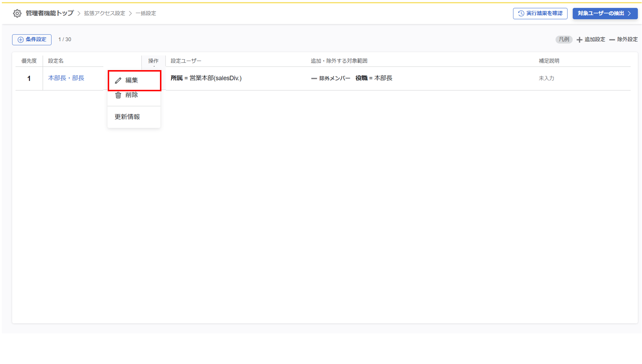This screenshot has height=364, width=642.
Task: Open 管理者機能トップ breadcrumb link
Action: tap(50, 14)
